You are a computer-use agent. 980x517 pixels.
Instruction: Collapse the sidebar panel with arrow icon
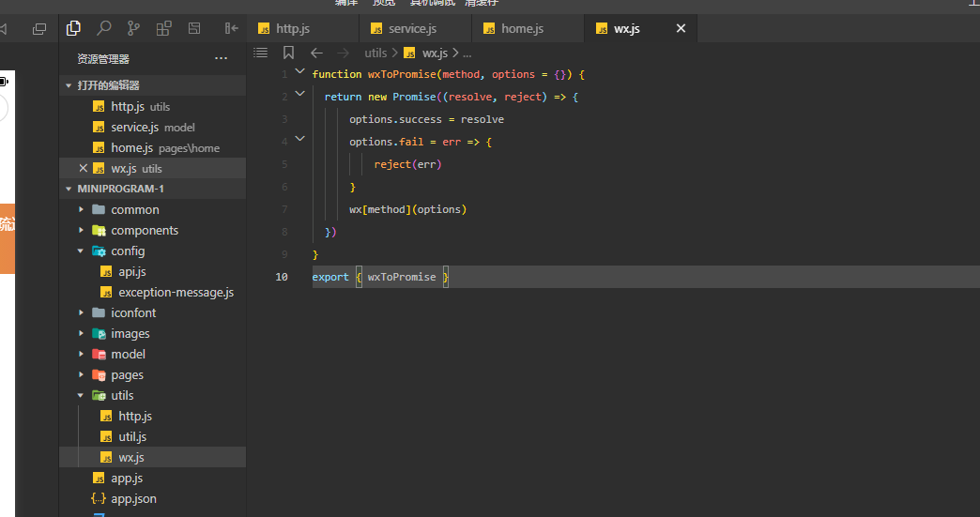[231, 28]
